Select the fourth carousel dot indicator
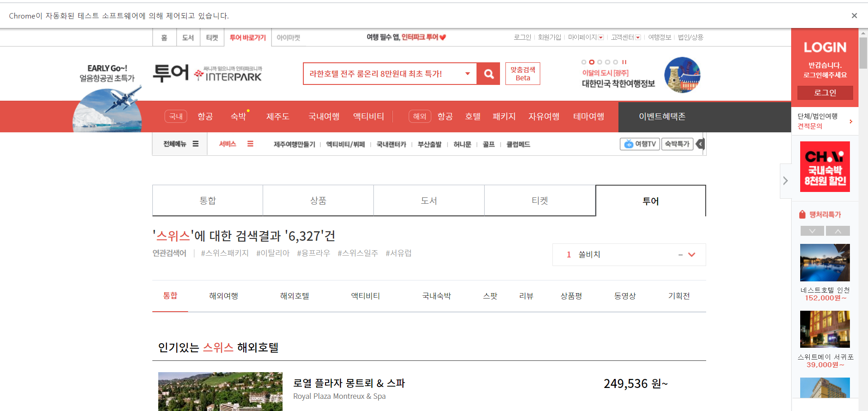Viewport: 868px width, 411px height. 608,62
